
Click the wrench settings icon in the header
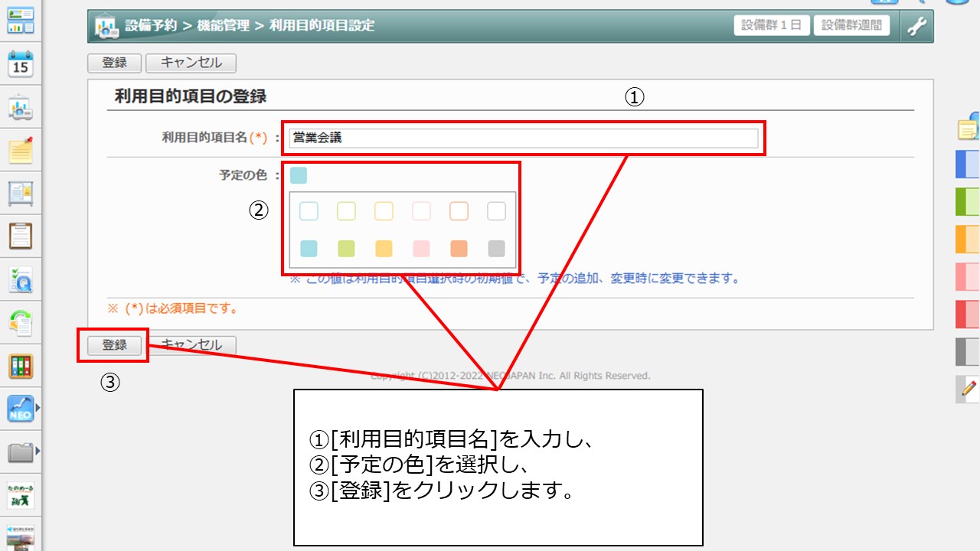(916, 26)
